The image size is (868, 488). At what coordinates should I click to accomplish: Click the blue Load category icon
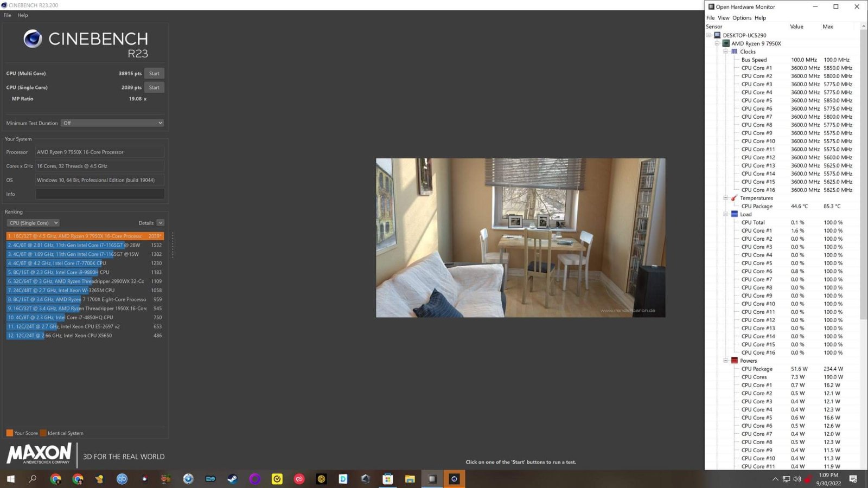tap(735, 214)
